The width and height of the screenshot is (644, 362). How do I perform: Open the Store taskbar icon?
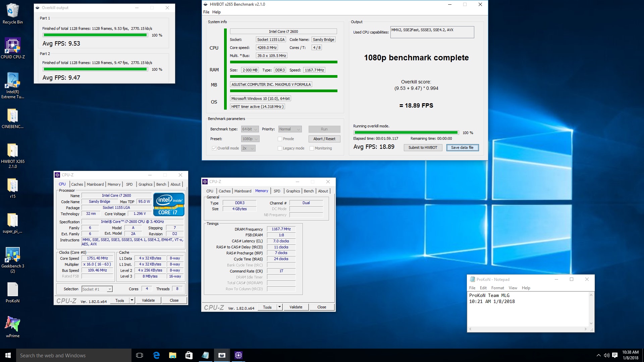coord(189,355)
